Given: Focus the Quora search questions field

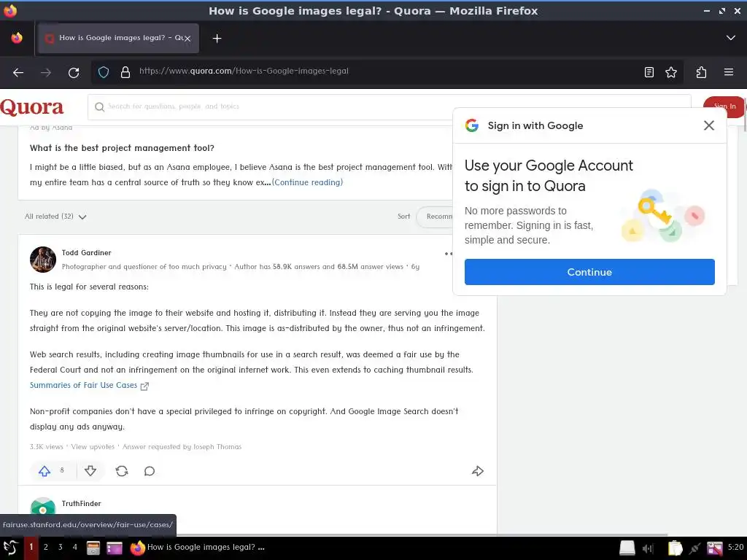Looking at the screenshot, I should 390,106.
